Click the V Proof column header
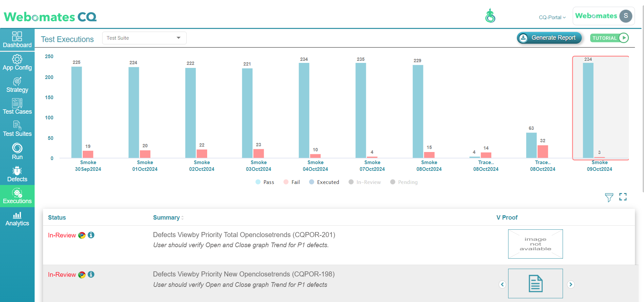The width and height of the screenshot is (644, 302). pos(507,218)
